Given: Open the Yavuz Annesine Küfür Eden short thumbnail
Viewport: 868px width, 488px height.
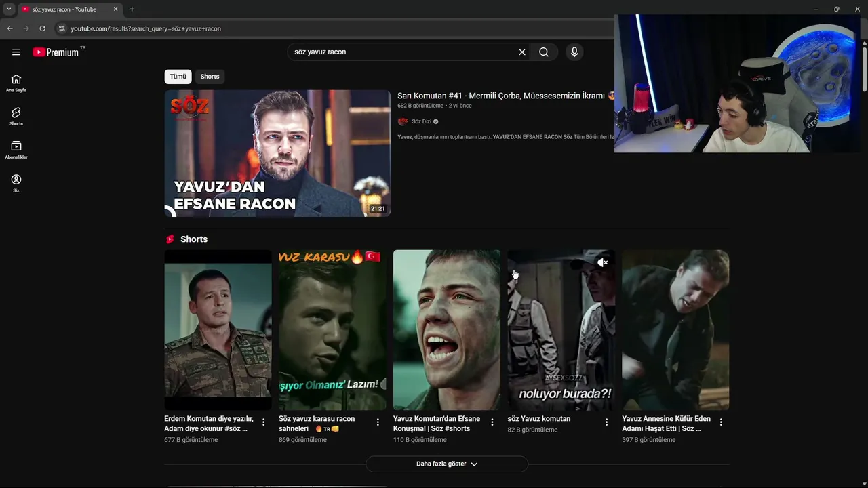Looking at the screenshot, I should [x=675, y=330].
